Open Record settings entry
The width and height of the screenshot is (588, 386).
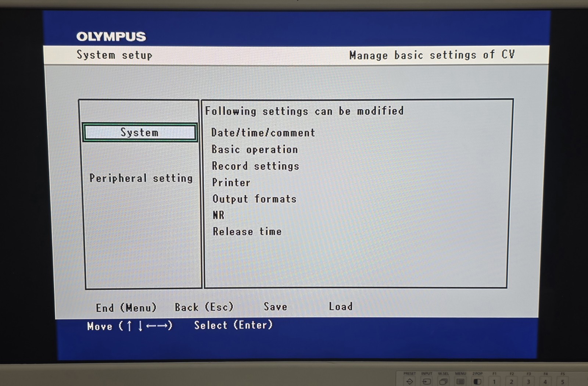point(255,166)
